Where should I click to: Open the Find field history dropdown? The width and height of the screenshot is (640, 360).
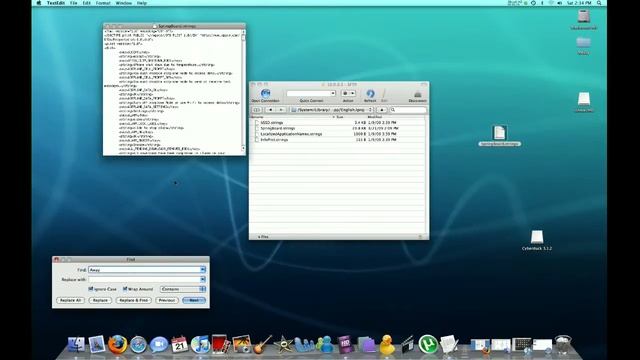(x=203, y=270)
